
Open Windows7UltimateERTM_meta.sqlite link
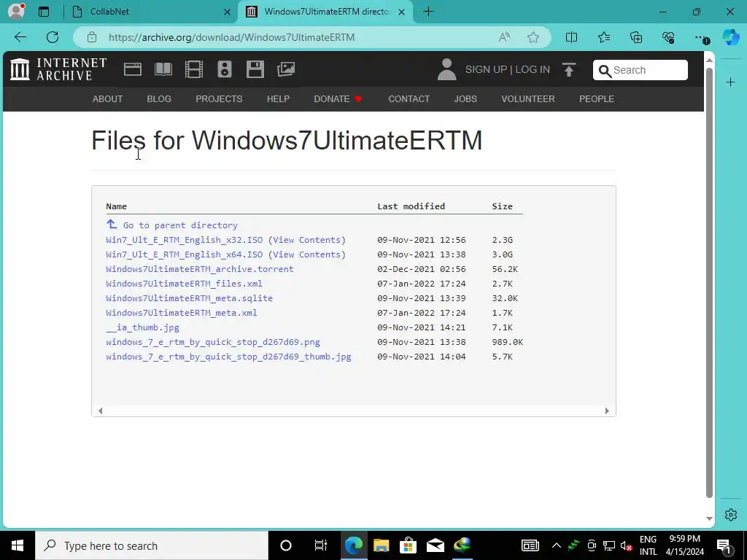coord(189,298)
